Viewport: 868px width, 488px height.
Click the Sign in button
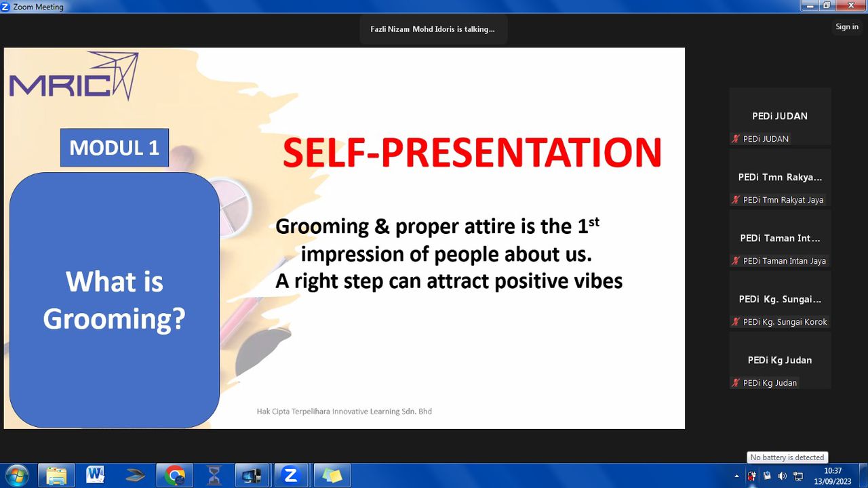coord(847,27)
